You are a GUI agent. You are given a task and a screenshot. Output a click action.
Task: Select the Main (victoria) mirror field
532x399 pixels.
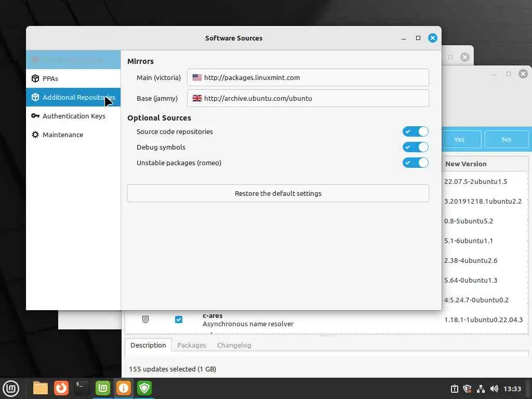click(308, 77)
